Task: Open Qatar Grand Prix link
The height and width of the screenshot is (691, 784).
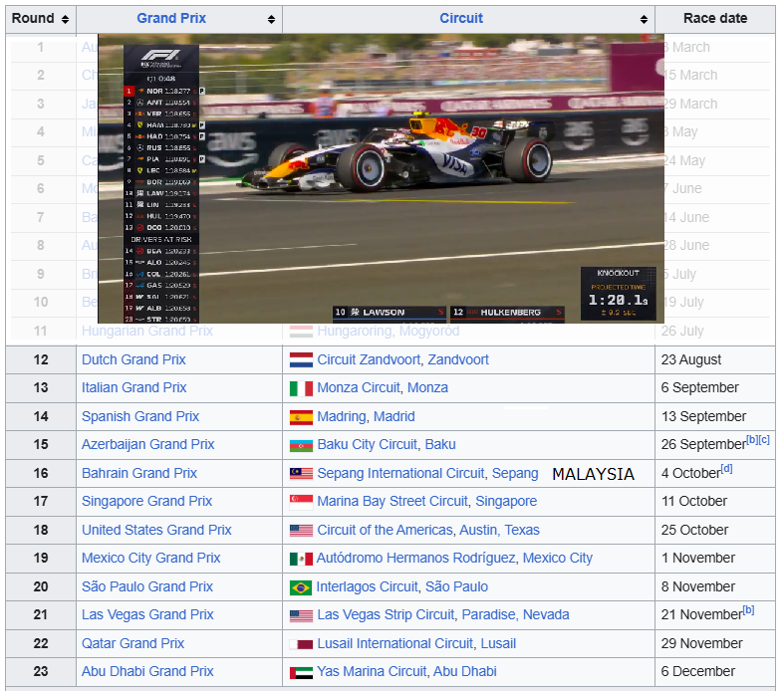Action: (x=133, y=643)
